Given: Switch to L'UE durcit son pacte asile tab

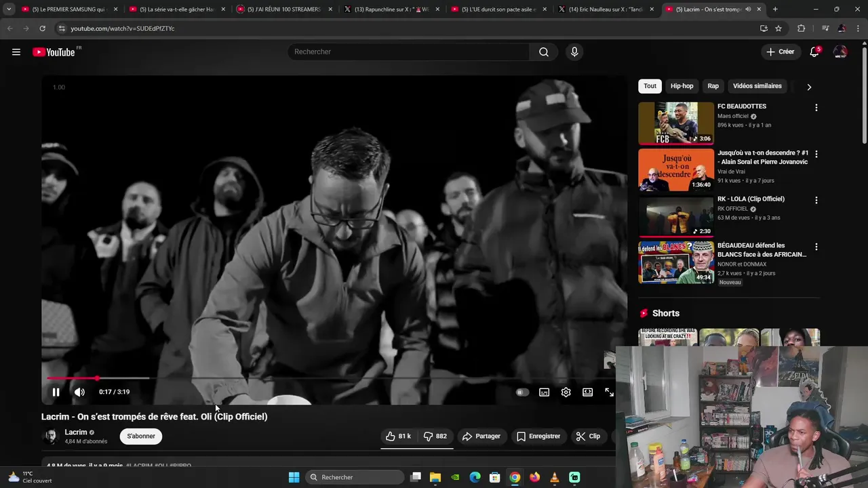Looking at the screenshot, I should coord(499,9).
